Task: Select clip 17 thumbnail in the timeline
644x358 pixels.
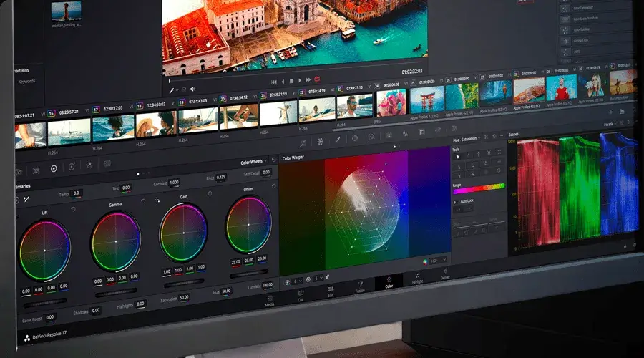Action: tap(113, 128)
